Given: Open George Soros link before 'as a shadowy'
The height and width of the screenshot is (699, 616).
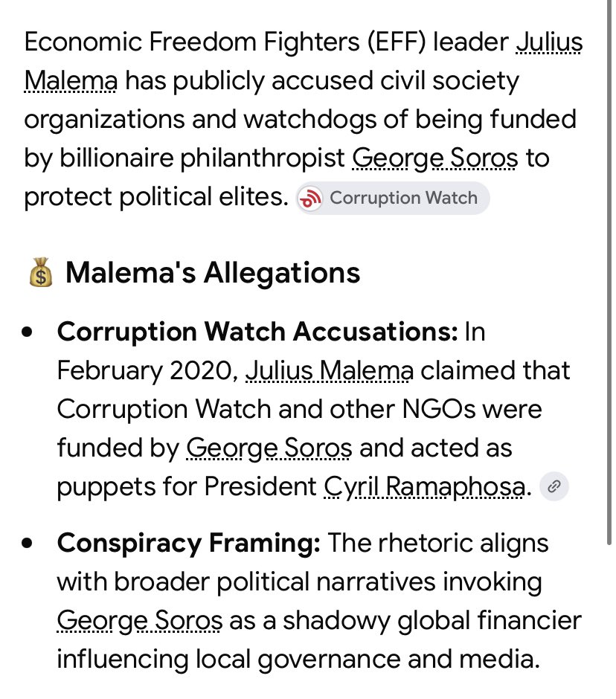Looking at the screenshot, I should pyautogui.click(x=140, y=621).
